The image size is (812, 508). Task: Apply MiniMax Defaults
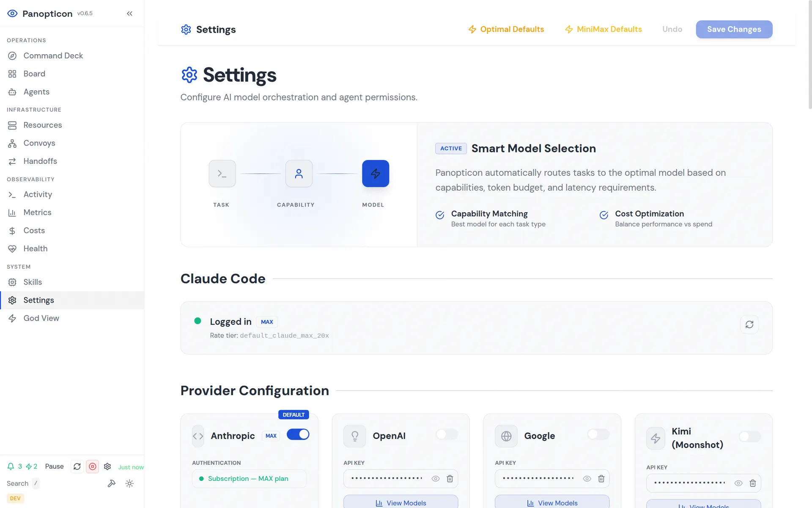603,29
